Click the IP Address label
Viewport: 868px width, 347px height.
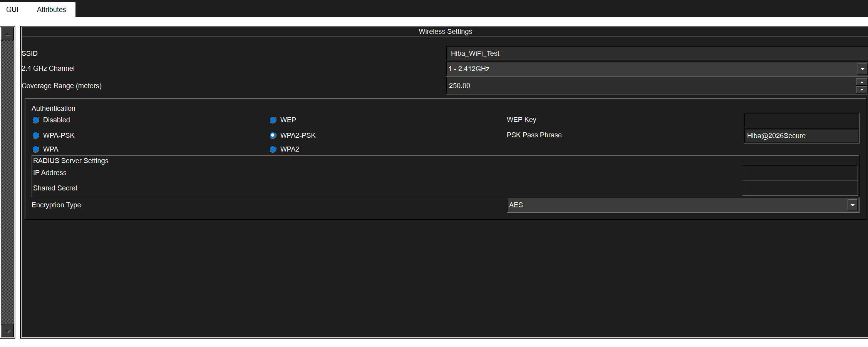50,173
